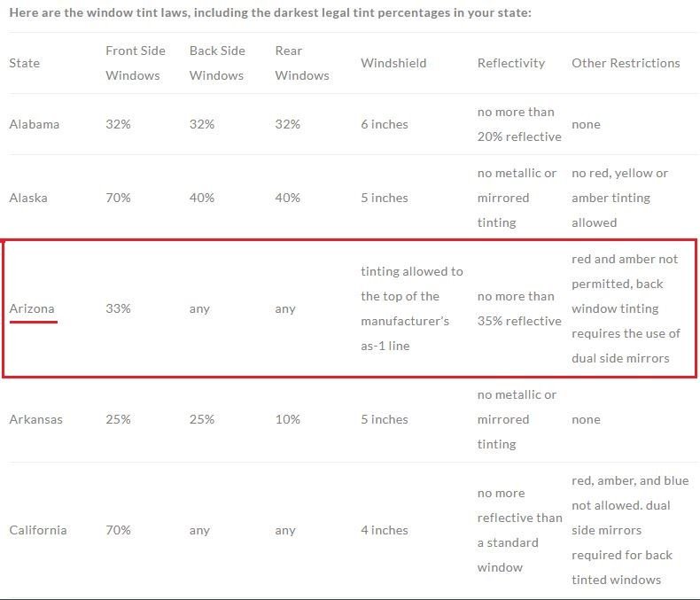Click the State column header
The image size is (700, 600).
coord(25,63)
